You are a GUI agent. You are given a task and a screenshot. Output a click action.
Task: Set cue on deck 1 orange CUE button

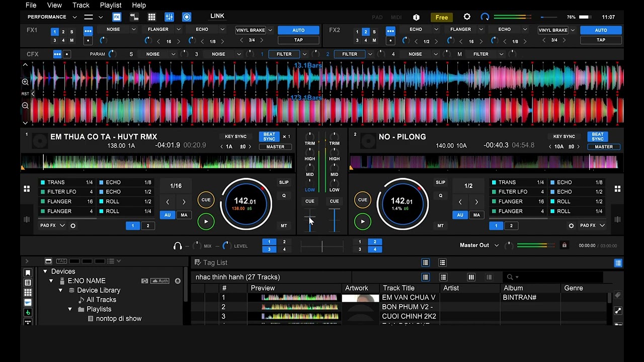[206, 200]
